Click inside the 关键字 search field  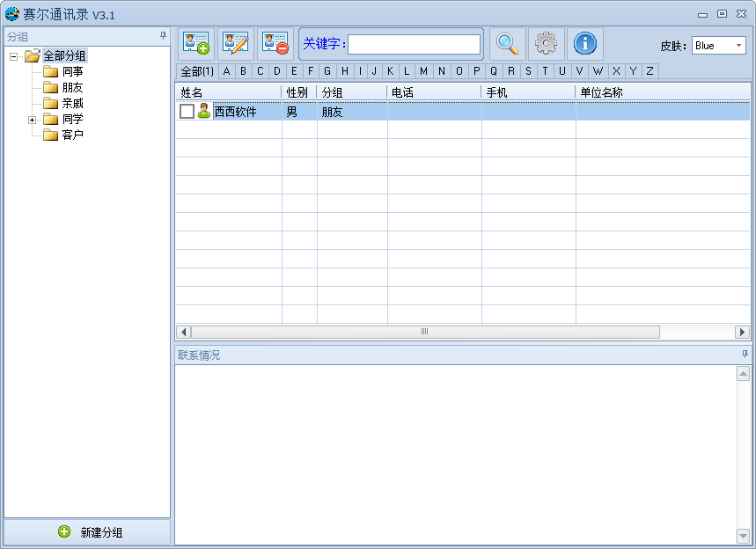414,43
